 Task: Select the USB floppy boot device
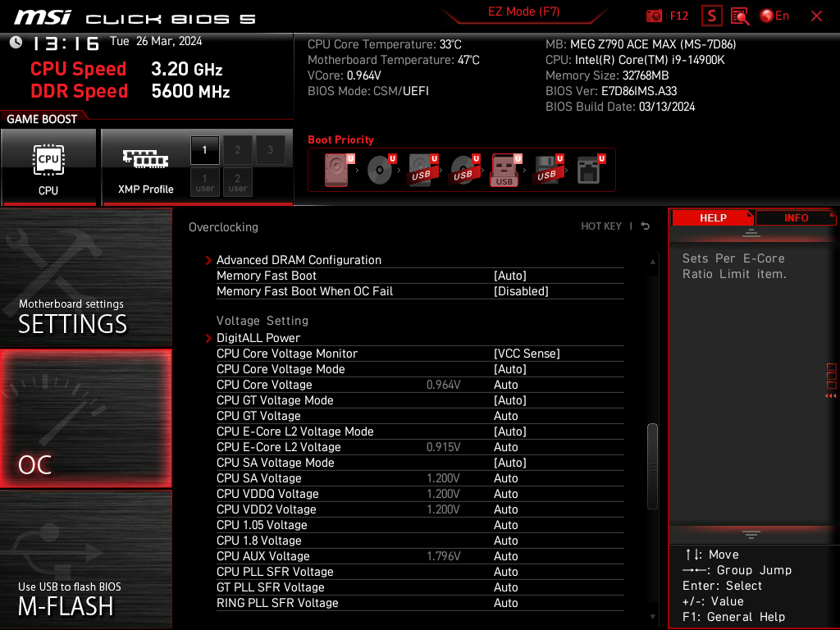(548, 170)
